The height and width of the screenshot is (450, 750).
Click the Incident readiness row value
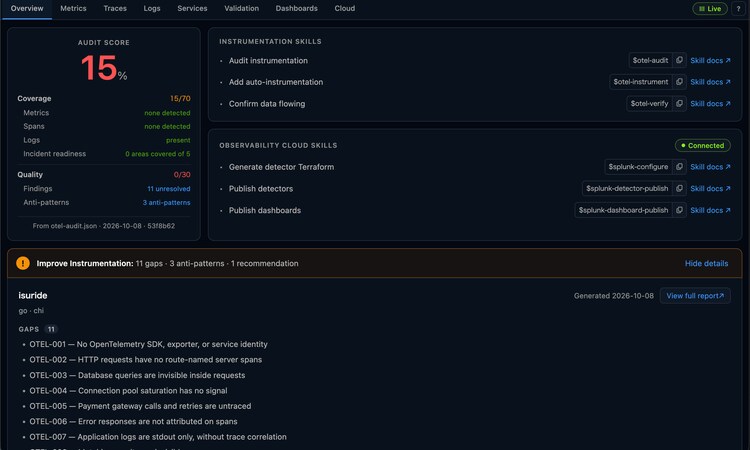(x=157, y=154)
